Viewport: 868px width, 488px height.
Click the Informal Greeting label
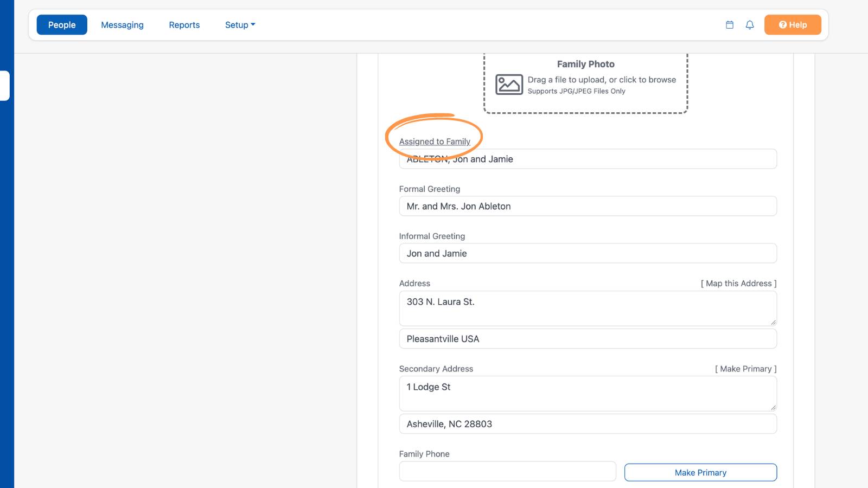pyautogui.click(x=432, y=236)
